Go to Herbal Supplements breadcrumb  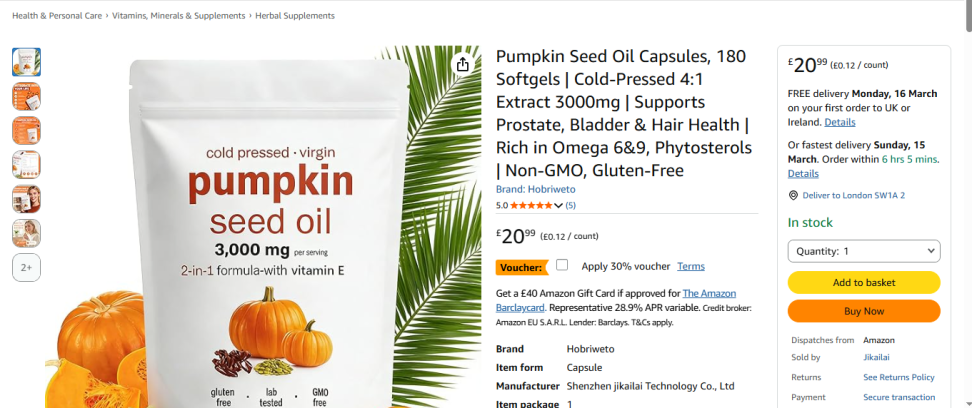tap(295, 16)
